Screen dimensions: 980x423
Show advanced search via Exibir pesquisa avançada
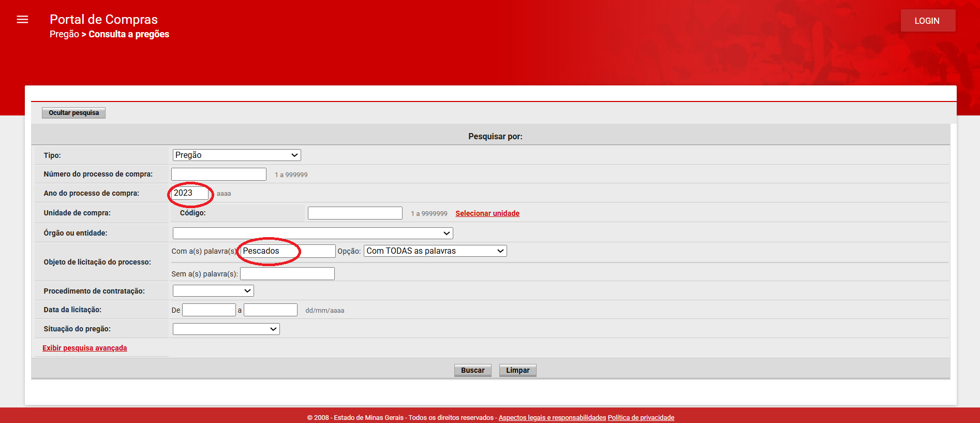(85, 348)
